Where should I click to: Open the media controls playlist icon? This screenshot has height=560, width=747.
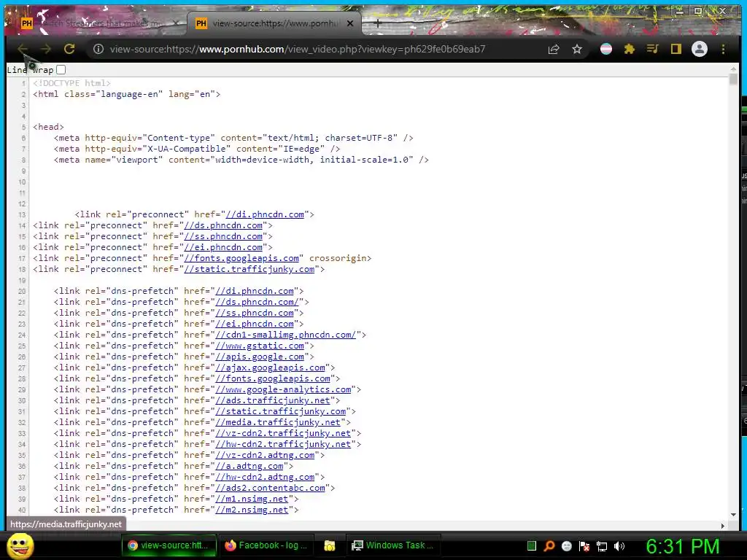tap(653, 49)
